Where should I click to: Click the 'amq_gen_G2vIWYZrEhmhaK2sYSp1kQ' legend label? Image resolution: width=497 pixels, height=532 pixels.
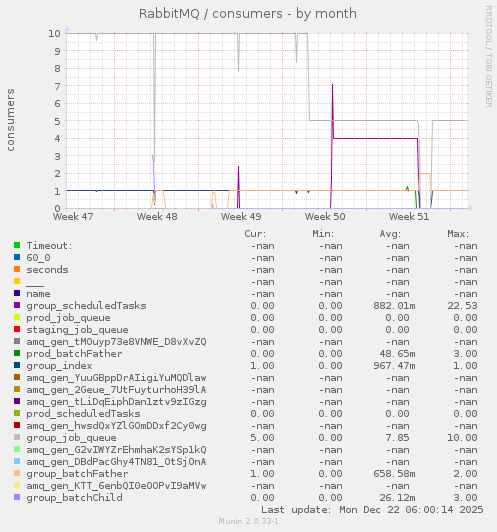point(116,450)
